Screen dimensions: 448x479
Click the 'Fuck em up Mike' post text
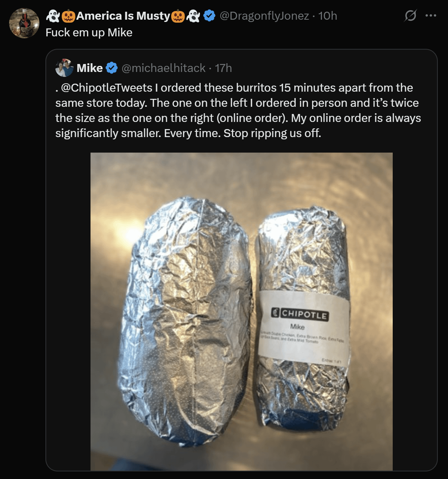pyautogui.click(x=89, y=33)
